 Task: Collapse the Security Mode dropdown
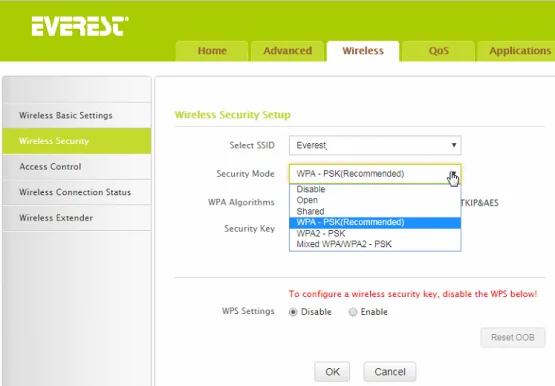pos(375,174)
